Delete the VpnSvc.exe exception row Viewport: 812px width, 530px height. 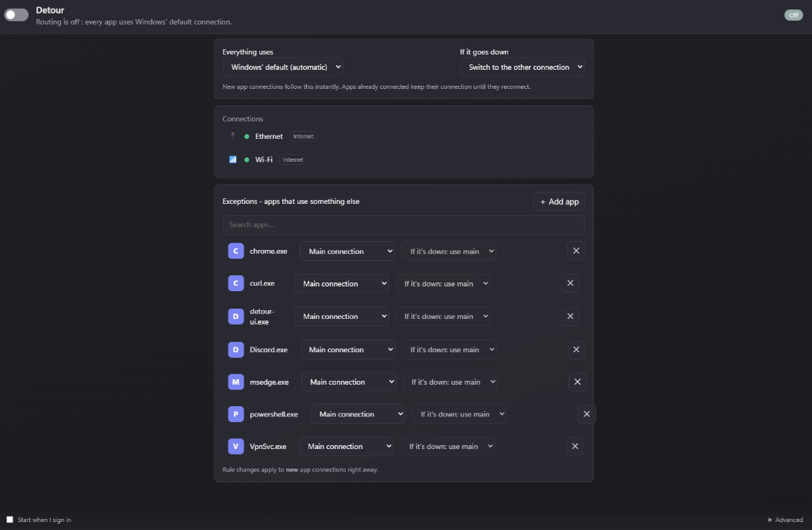click(575, 446)
